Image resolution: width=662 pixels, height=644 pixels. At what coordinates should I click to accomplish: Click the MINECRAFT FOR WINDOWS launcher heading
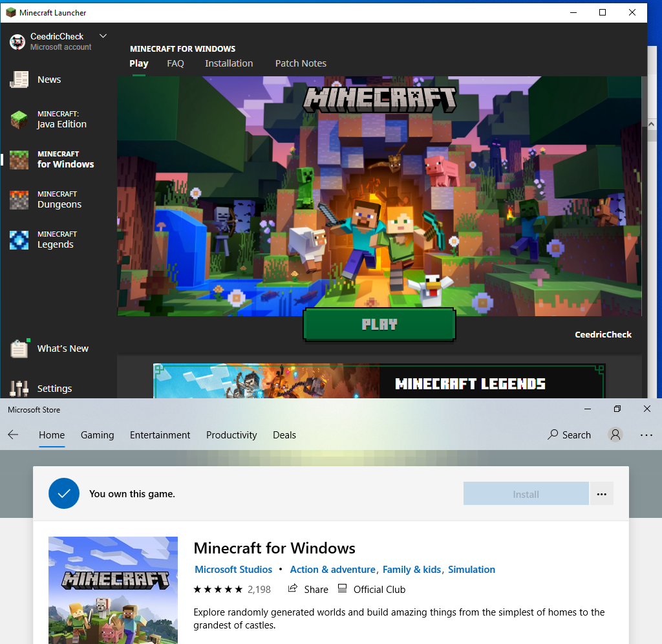(182, 48)
